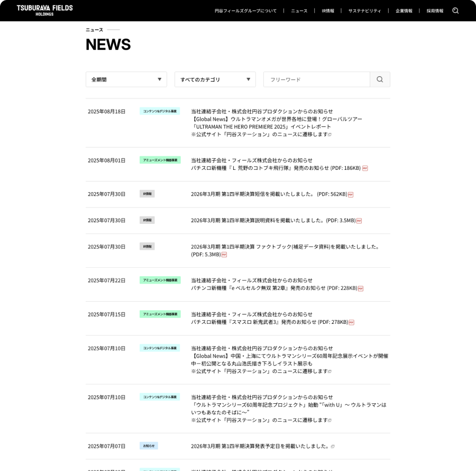Click the PDF icon after the 5.3MB factbook
This screenshot has height=471, width=476.
coord(224,255)
